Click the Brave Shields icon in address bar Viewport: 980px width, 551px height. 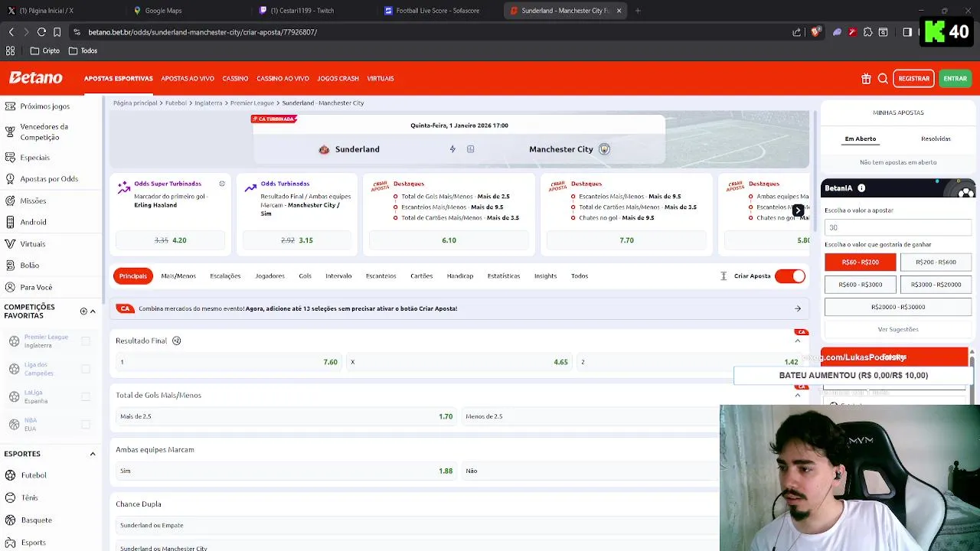815,32
